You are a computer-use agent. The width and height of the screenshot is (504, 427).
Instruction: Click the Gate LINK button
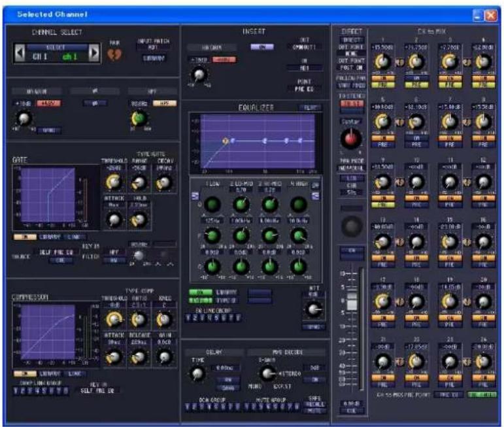click(74, 237)
